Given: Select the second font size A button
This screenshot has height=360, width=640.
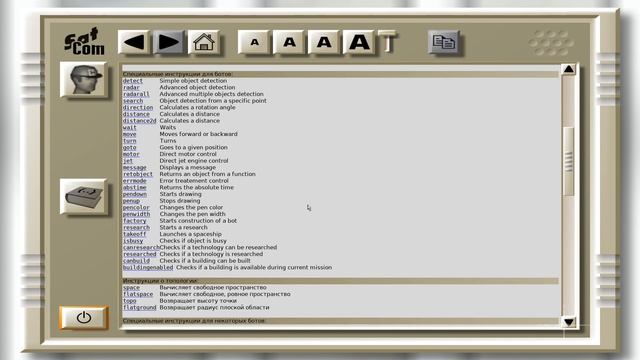Looking at the screenshot, I should tap(289, 42).
